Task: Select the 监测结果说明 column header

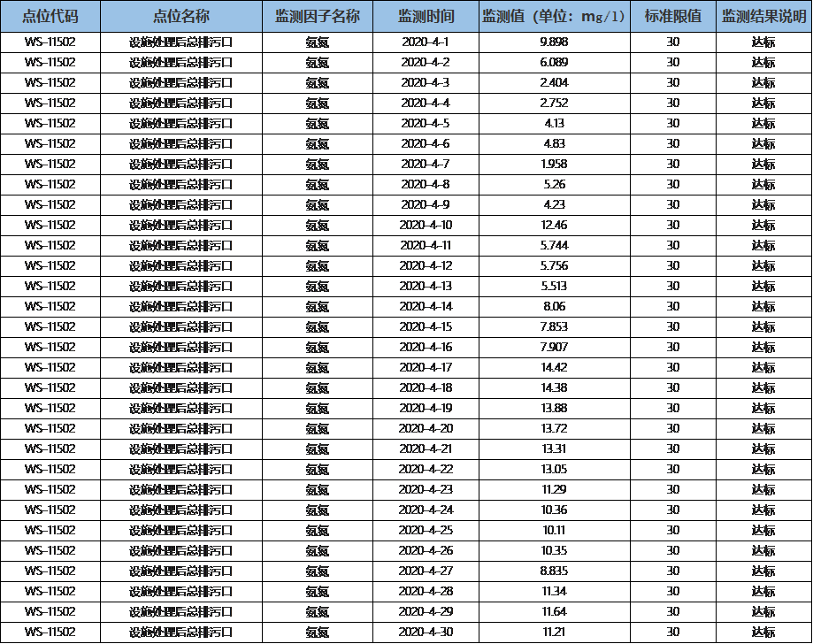Action: tap(764, 17)
